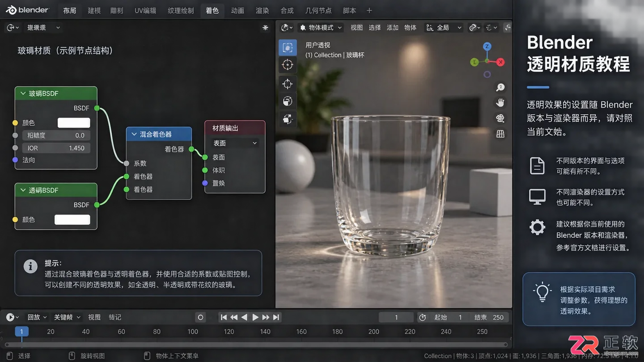The image size is (644, 362).
Task: Click the zoom magnifier icon in viewport
Action: point(500,88)
